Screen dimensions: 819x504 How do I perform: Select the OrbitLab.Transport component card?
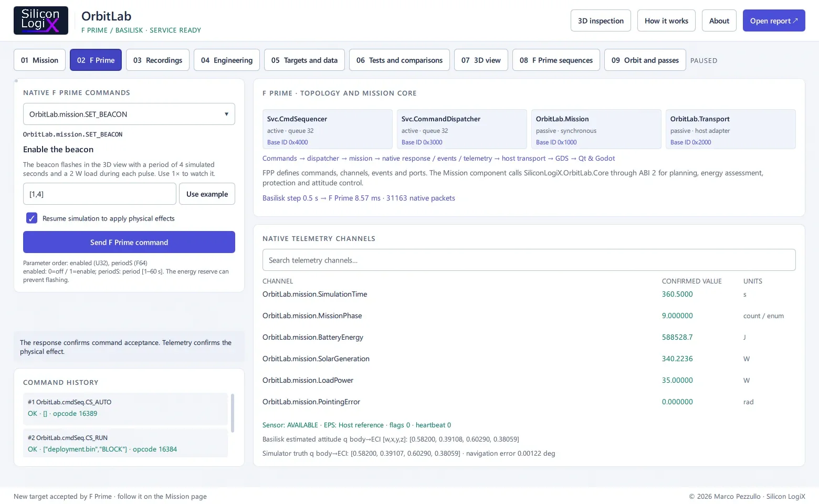tap(731, 129)
